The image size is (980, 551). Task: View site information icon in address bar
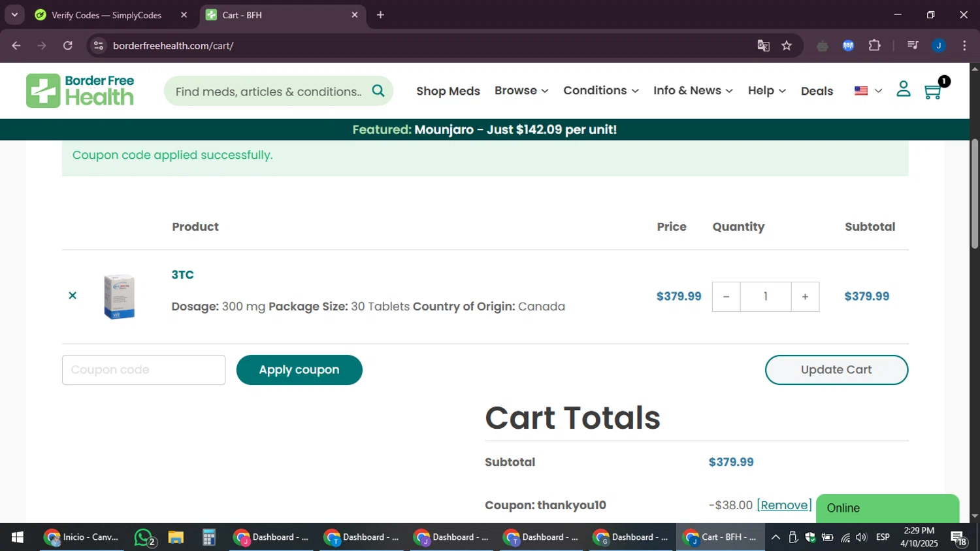click(x=99, y=46)
